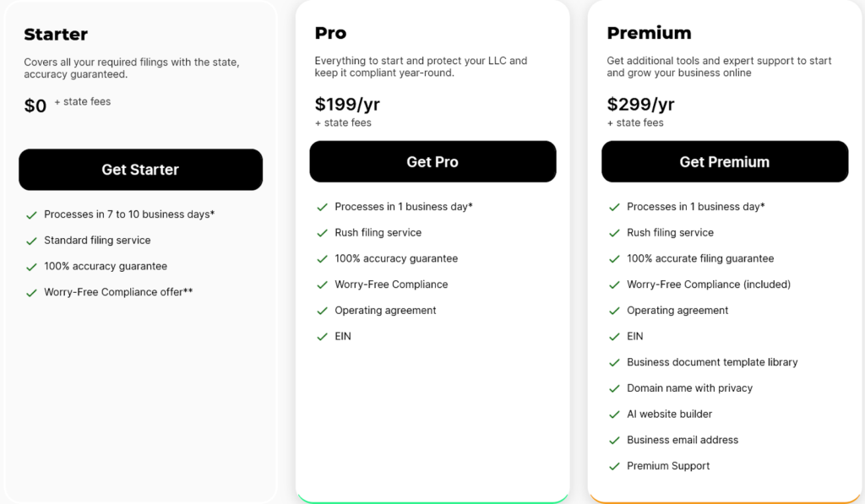
Task: Click Premium's Worry-Free Compliance (included) text
Action: pos(709,285)
